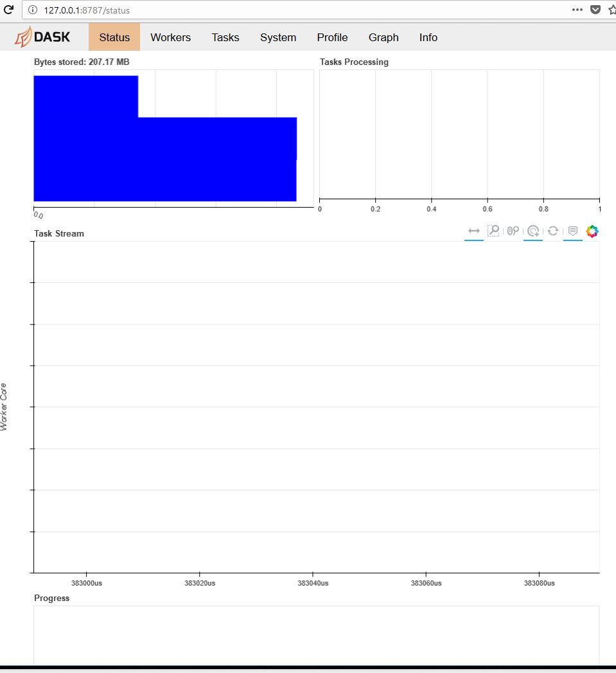Click the Pocket save icon
Screen dimensions: 616x673
595,10
